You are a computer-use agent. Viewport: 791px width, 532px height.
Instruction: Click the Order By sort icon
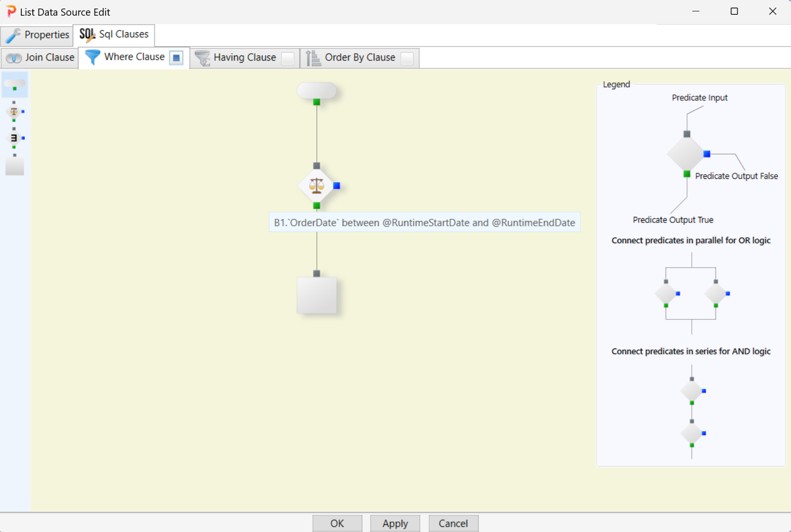point(313,57)
